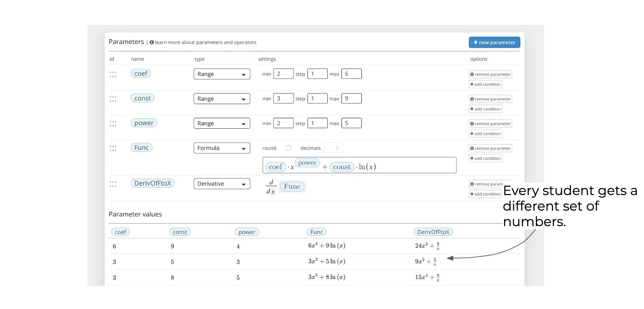
Task: Click the const step input field
Action: click(317, 98)
